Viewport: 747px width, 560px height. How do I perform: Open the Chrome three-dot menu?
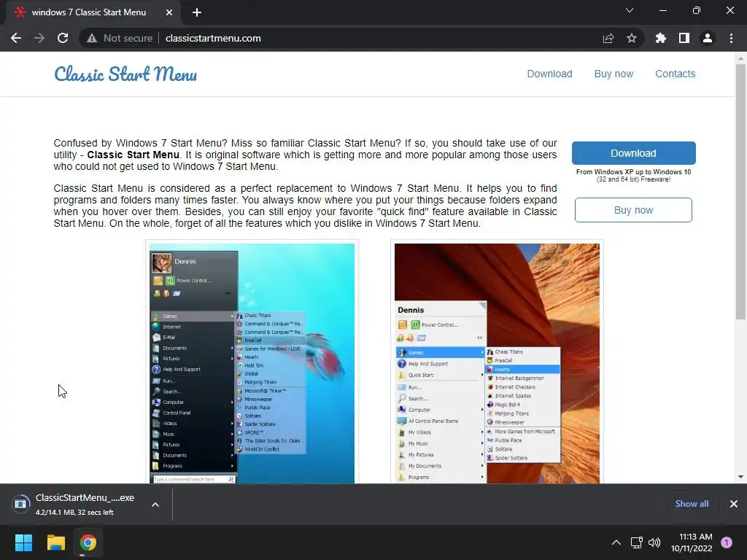pyautogui.click(x=731, y=38)
